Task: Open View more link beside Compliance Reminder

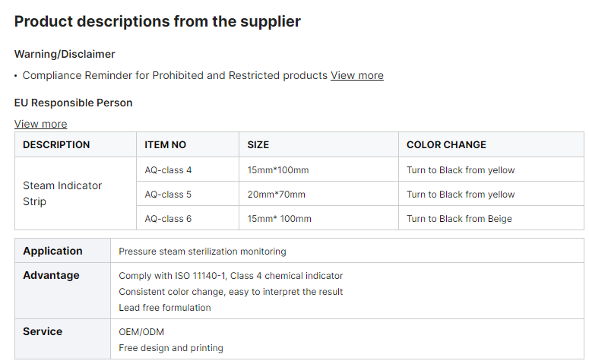Action: pos(357,75)
